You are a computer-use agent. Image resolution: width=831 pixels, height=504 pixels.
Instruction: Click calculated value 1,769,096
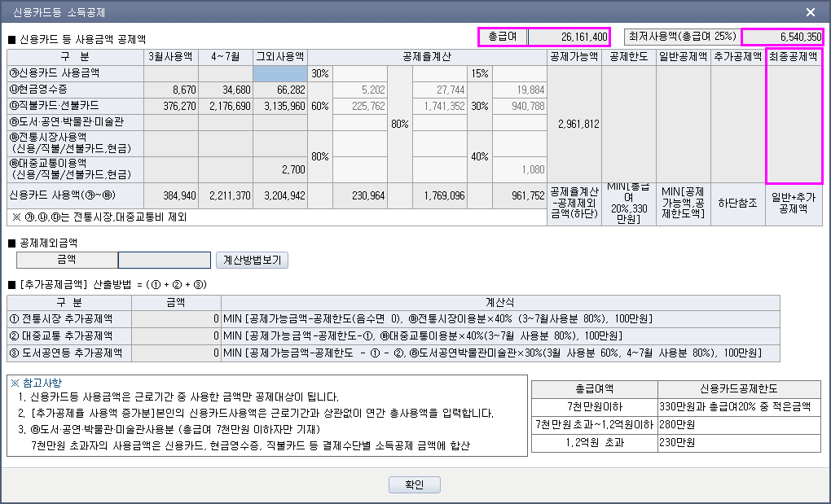click(439, 196)
